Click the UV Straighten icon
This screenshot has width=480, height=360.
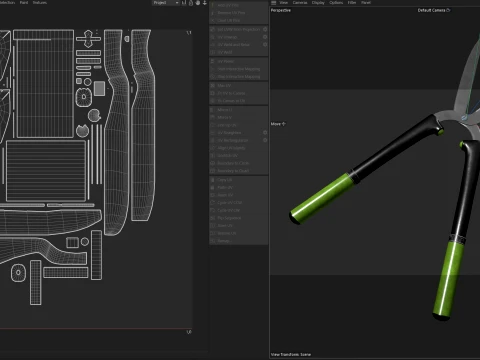(x=212, y=133)
